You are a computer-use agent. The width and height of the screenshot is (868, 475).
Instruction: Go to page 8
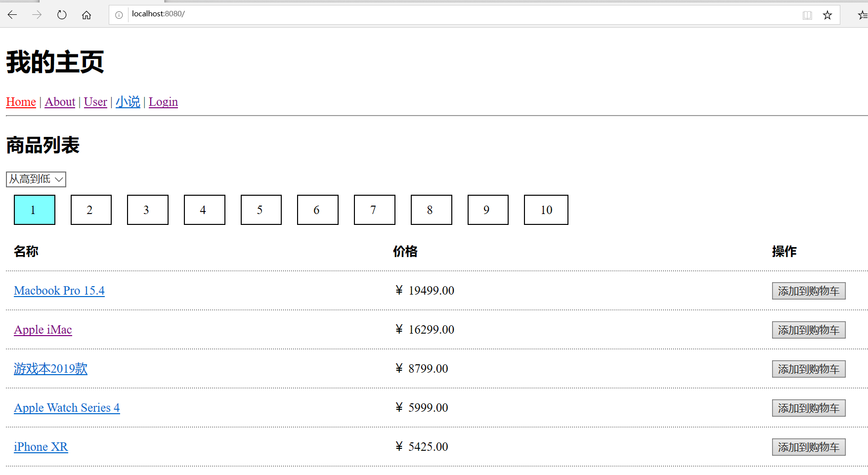[432, 210]
